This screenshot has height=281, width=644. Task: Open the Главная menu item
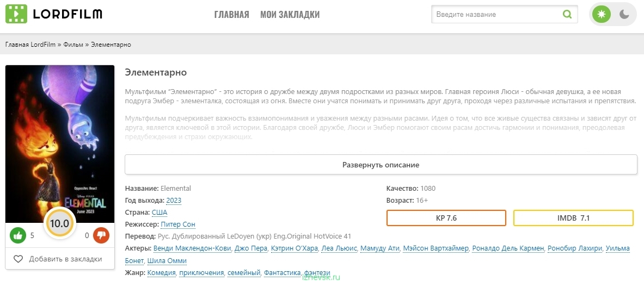point(232,15)
